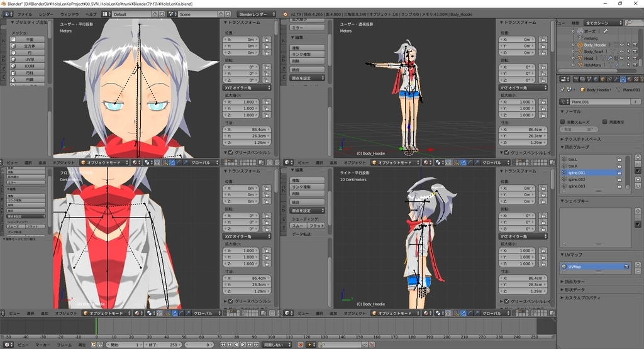
Task: Open 全てのシーン outliner display dropdown
Action: pos(603,23)
